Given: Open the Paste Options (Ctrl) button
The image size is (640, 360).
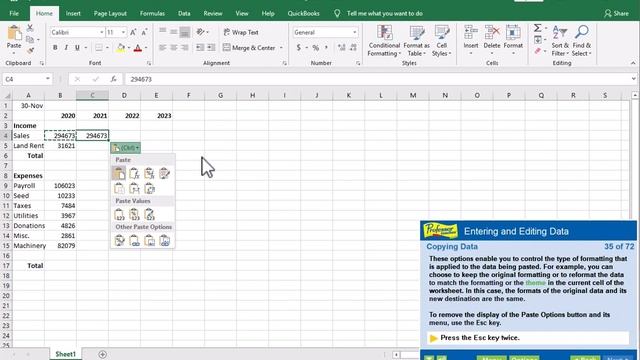Looking at the screenshot, I should coord(126,147).
